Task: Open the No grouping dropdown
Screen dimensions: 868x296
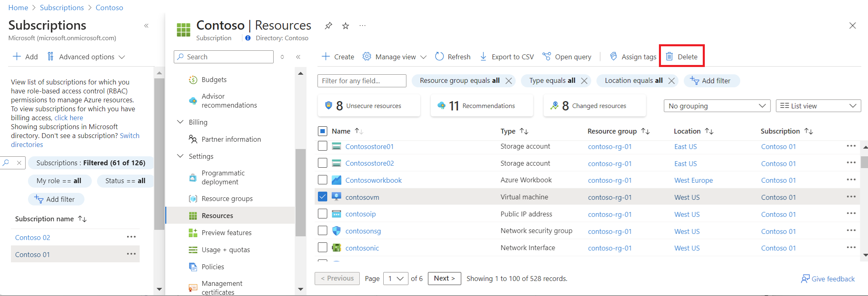Action: pyautogui.click(x=717, y=106)
